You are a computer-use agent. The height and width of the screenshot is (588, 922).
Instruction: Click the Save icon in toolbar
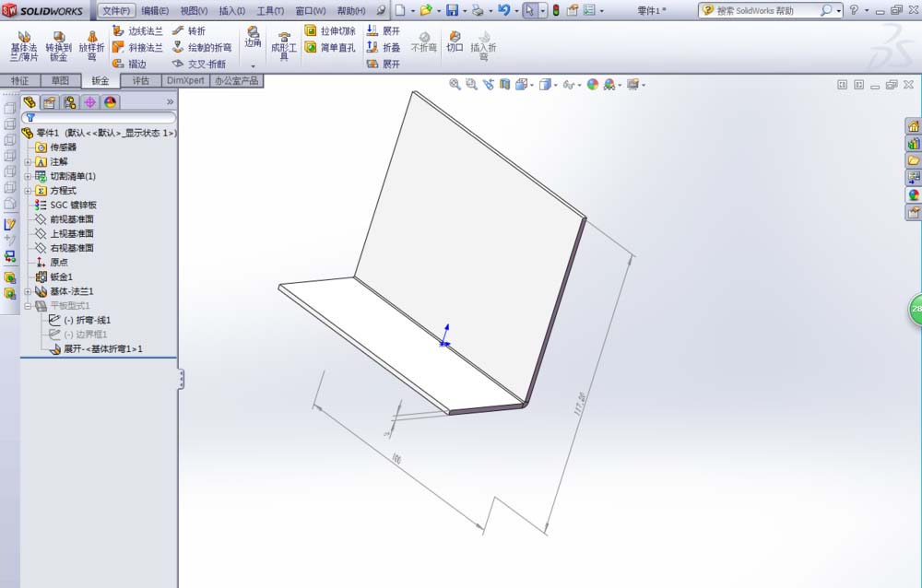[452, 10]
